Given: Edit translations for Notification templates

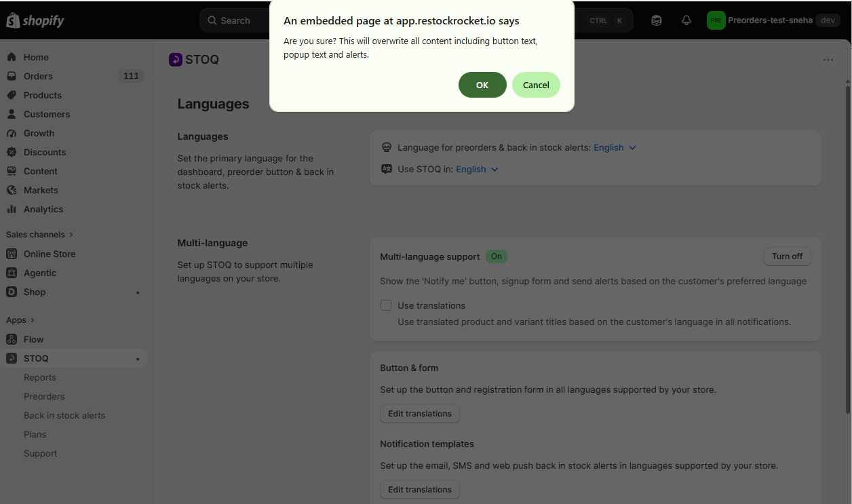Looking at the screenshot, I should (x=420, y=490).
